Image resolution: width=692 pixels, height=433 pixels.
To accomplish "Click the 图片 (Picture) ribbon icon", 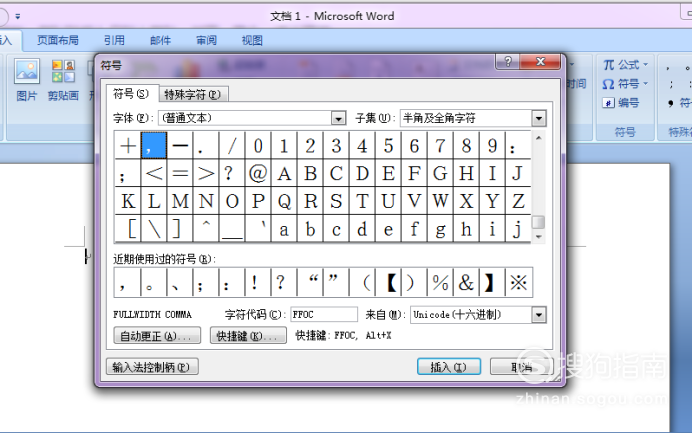I will 27,80.
